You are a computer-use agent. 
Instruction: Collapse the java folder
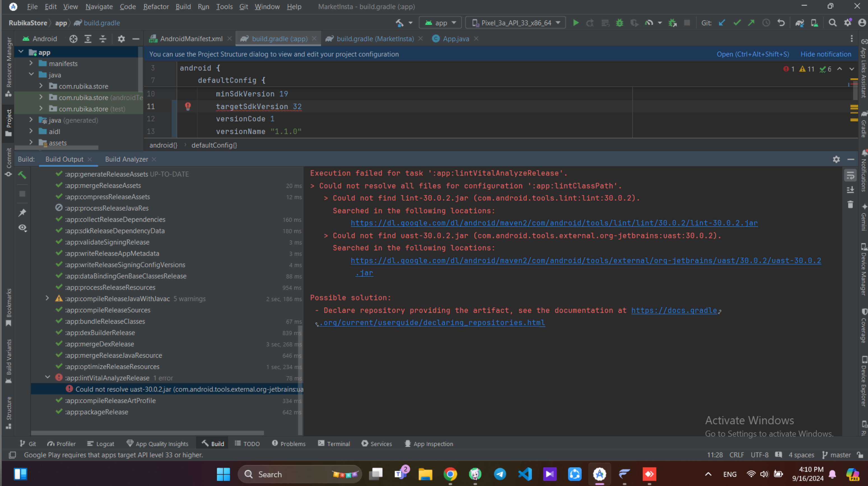31,75
